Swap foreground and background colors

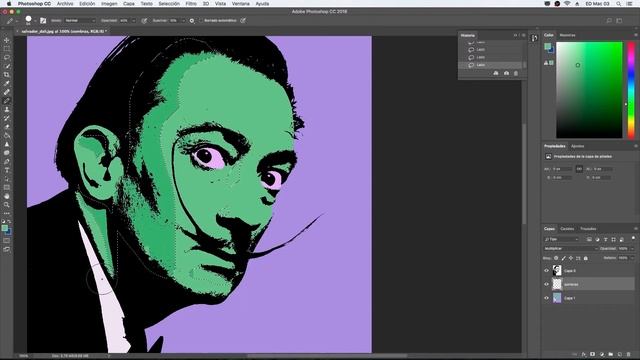(9, 221)
